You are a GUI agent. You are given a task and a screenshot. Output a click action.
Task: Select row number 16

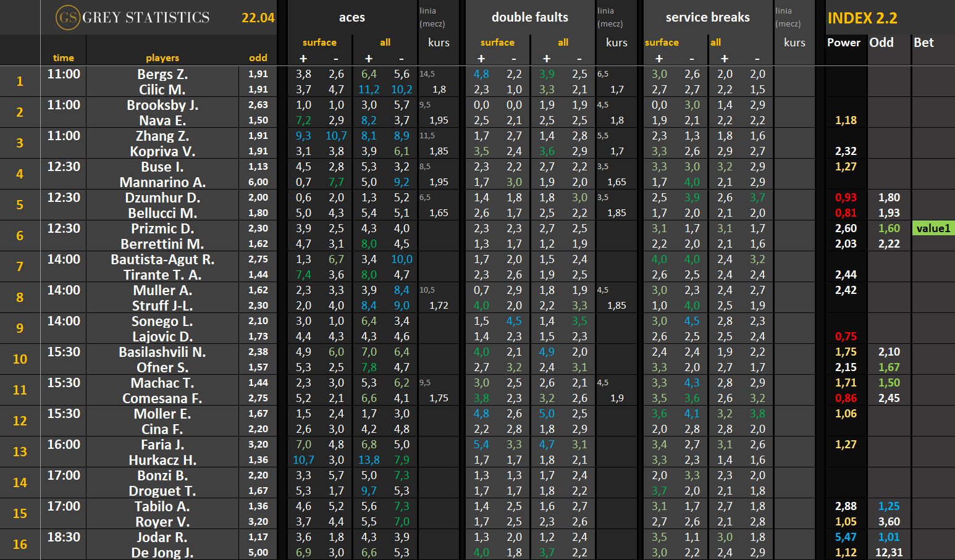(x=20, y=545)
